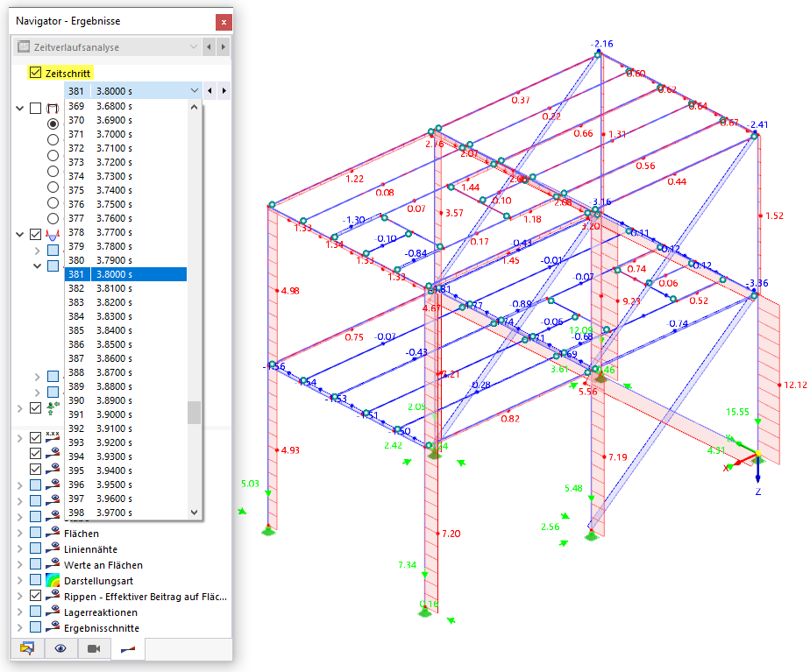The image size is (810, 672).
Task: Open the Data navigator tab icon
Action: (x=27, y=648)
